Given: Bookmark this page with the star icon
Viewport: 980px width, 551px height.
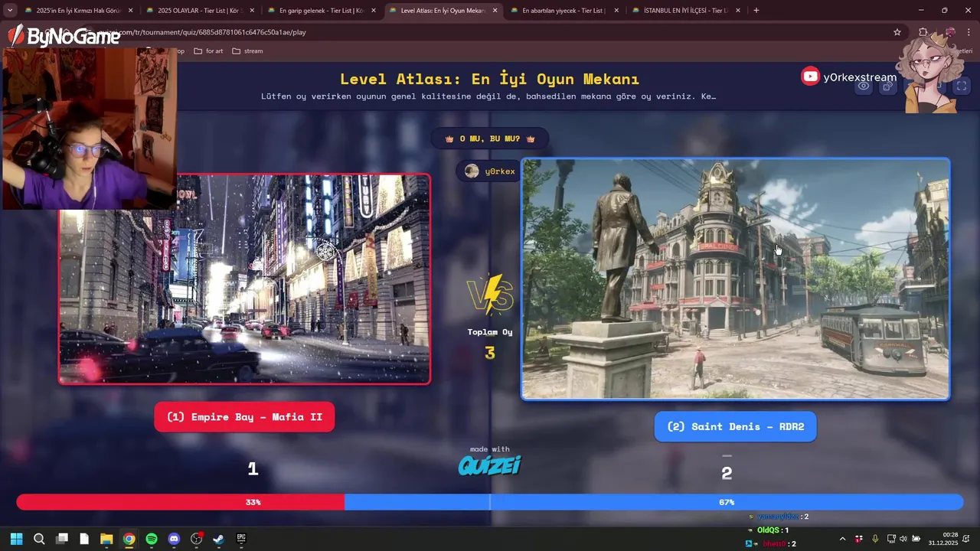Looking at the screenshot, I should 897,32.
